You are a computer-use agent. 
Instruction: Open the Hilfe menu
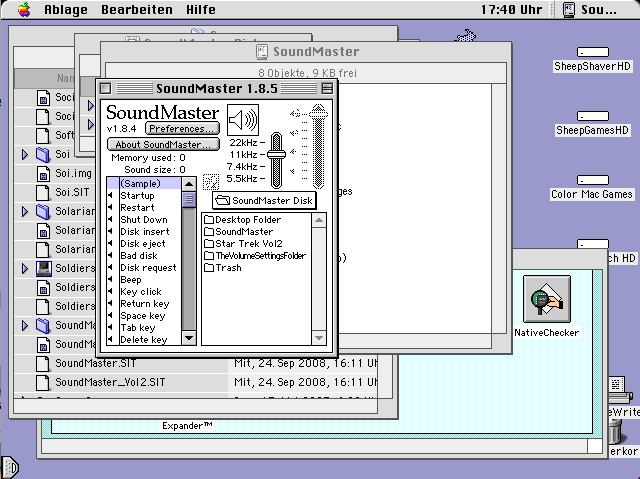coord(200,9)
